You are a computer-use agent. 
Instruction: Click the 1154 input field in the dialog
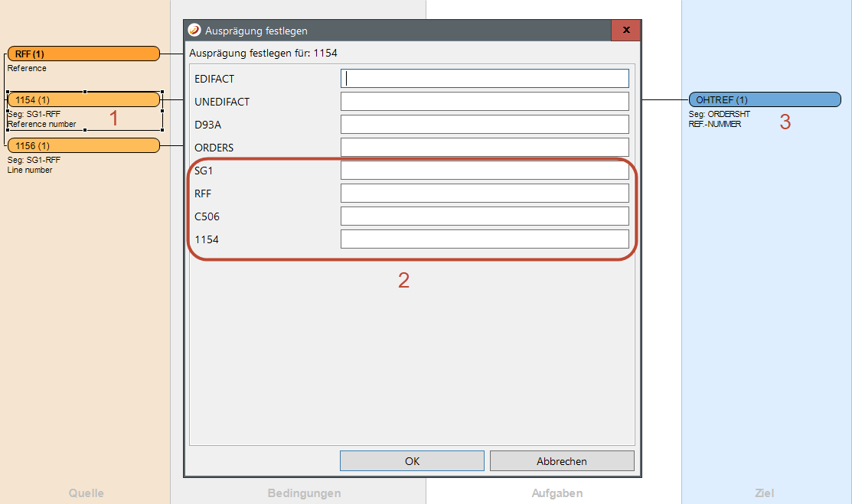[x=485, y=239]
